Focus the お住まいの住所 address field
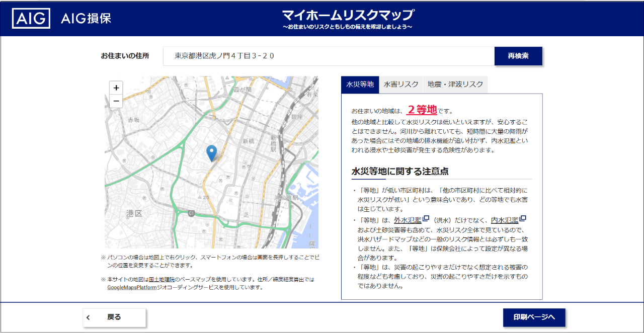The height and width of the screenshot is (333, 644). pos(328,56)
